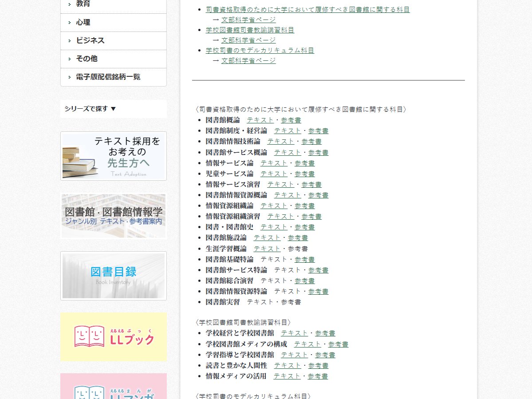Open テキスト link for 生涯学習概論
This screenshot has height=399, width=532.
coord(267,249)
